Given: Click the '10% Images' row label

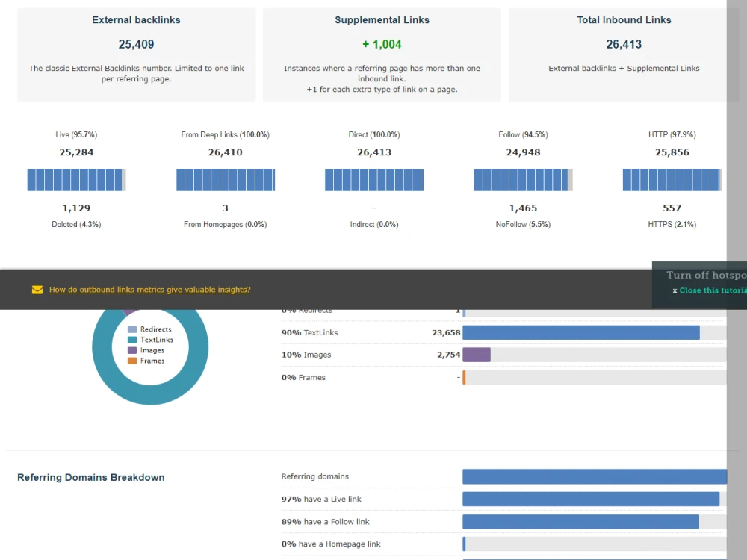Looking at the screenshot, I should tap(306, 355).
